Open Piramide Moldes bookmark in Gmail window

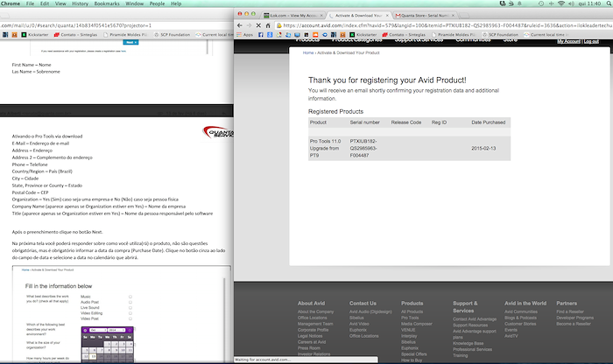click(x=125, y=35)
